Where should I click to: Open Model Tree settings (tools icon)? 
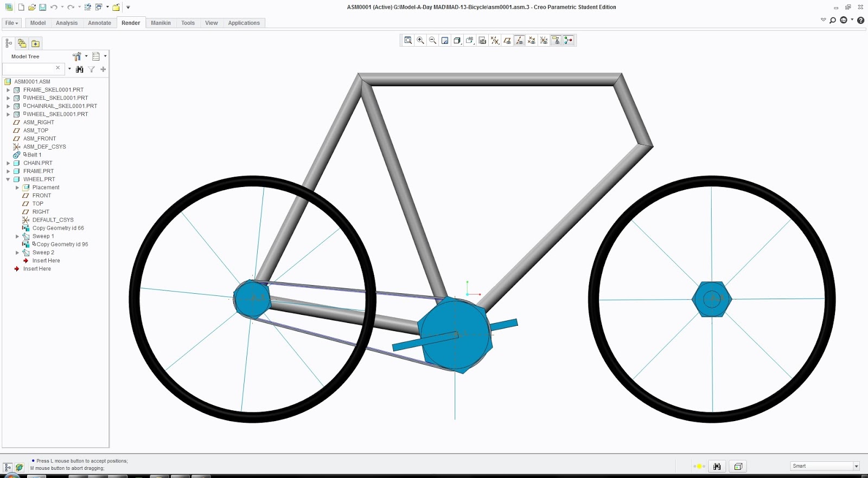77,56
